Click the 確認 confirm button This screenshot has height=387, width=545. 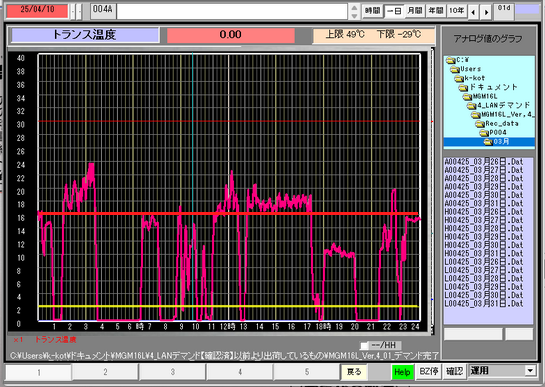pyautogui.click(x=454, y=371)
